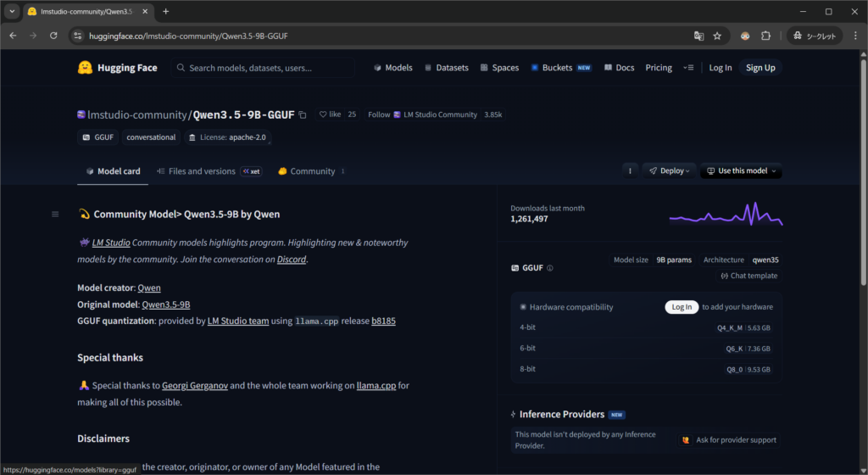Expand the Deploy dropdown
The width and height of the screenshot is (868, 475).
669,170
